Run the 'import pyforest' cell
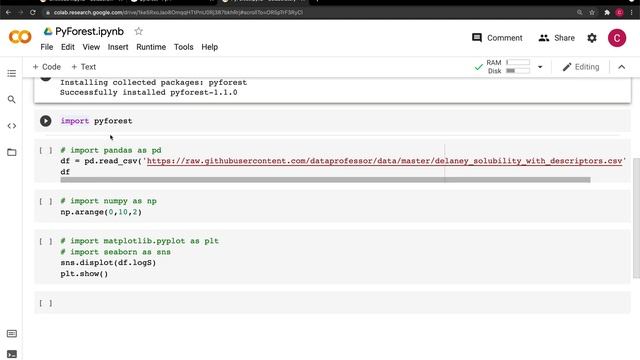Viewport: 640px width, 360px height. coord(45,121)
